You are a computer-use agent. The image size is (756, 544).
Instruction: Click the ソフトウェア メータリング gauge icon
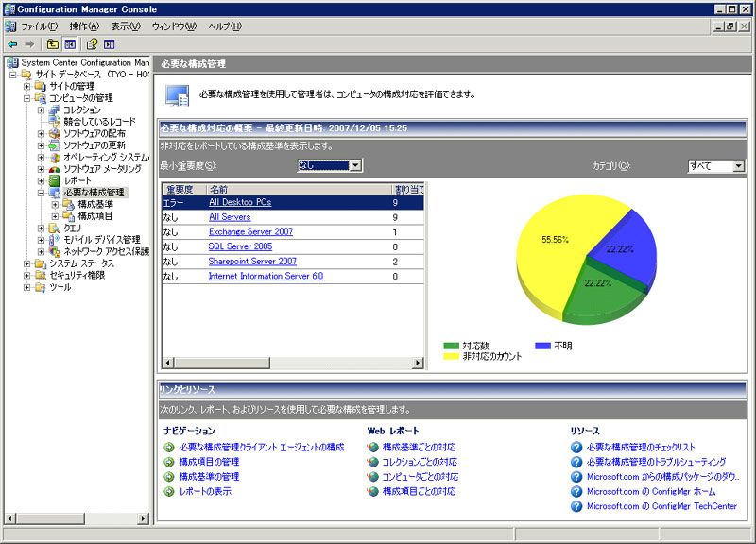[55, 169]
